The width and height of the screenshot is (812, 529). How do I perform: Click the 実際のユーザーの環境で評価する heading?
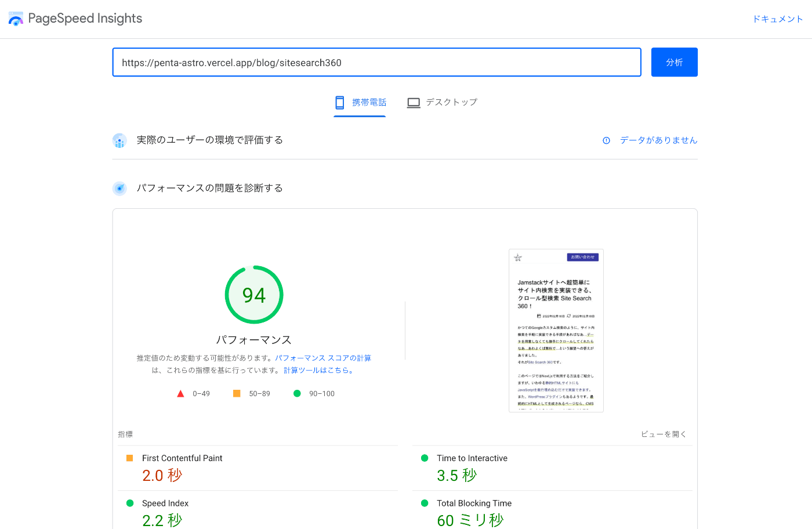pyautogui.click(x=210, y=140)
